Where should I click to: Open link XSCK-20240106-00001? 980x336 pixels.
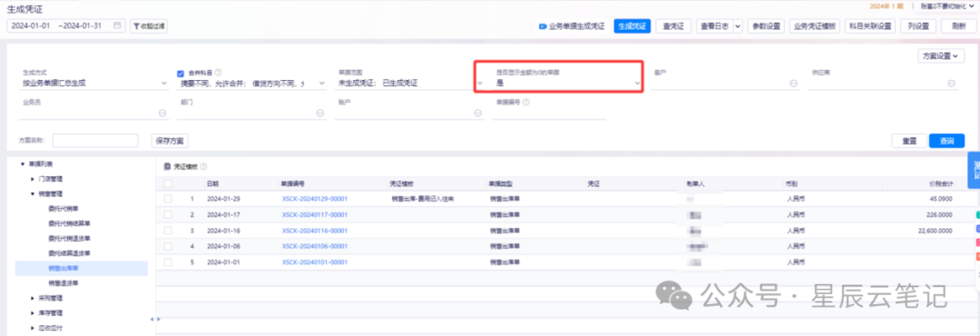(x=314, y=246)
